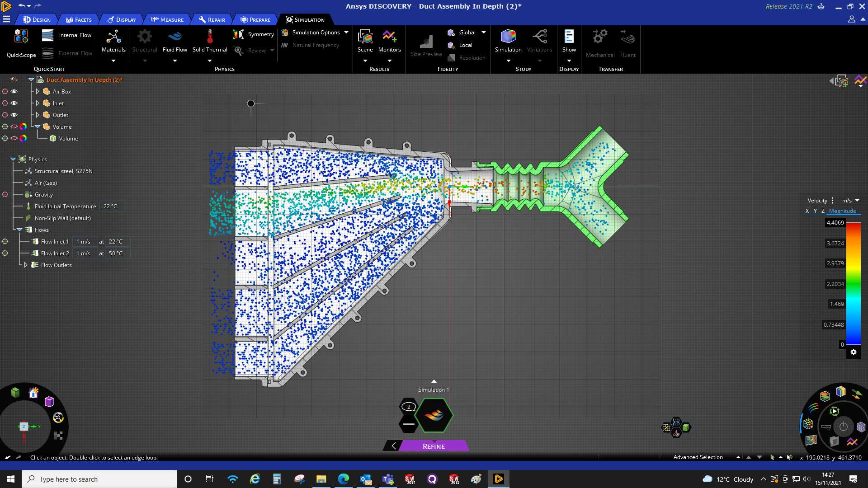
Task: Open the QuickScope tool
Action: [x=21, y=43]
